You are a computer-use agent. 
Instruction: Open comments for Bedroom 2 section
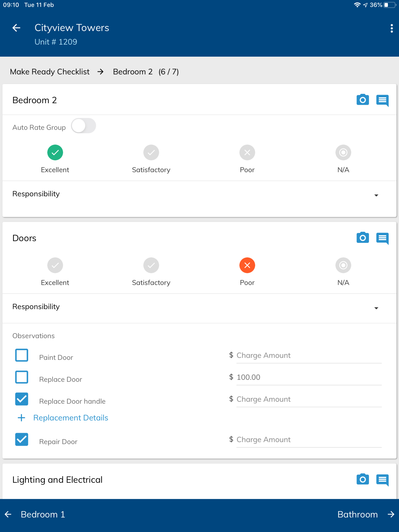(x=382, y=100)
